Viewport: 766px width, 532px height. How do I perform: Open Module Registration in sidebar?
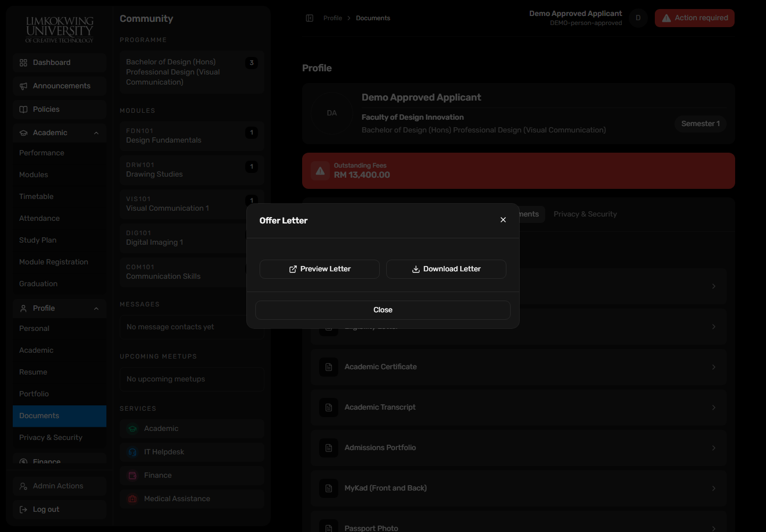tap(60, 262)
